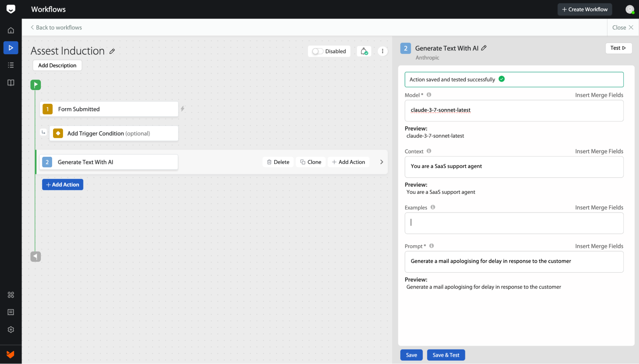Select the Workflows play icon in sidebar

(x=11, y=48)
